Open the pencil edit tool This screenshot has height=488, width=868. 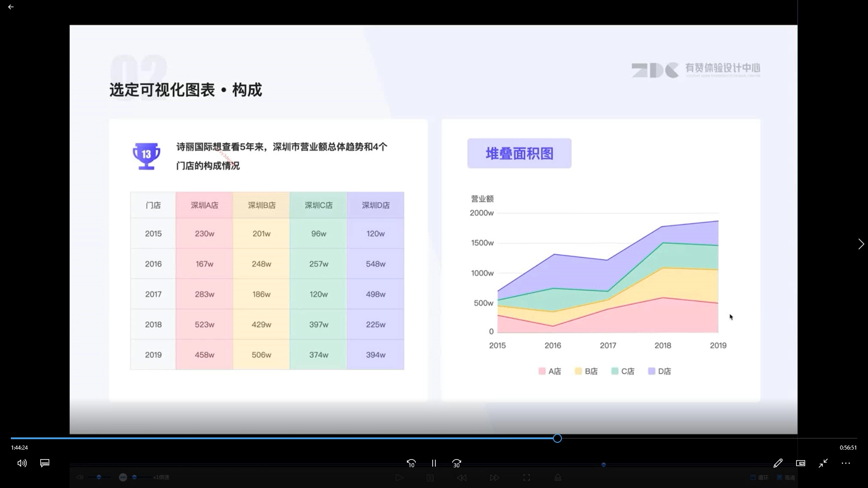pos(778,463)
